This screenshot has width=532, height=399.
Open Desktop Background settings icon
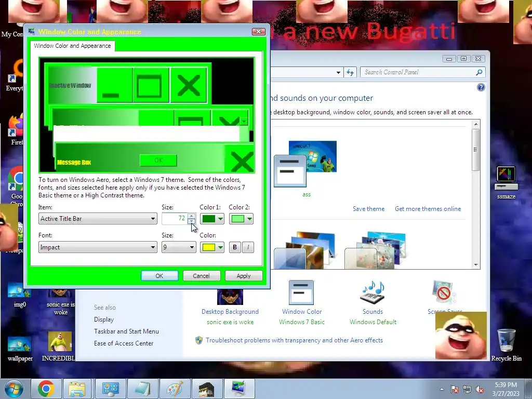point(230,297)
